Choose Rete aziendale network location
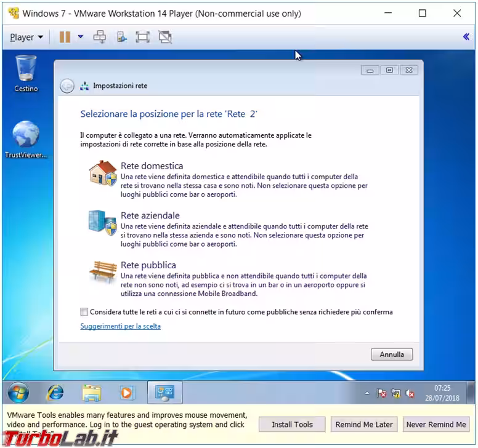This screenshot has height=448, width=478. click(x=150, y=215)
